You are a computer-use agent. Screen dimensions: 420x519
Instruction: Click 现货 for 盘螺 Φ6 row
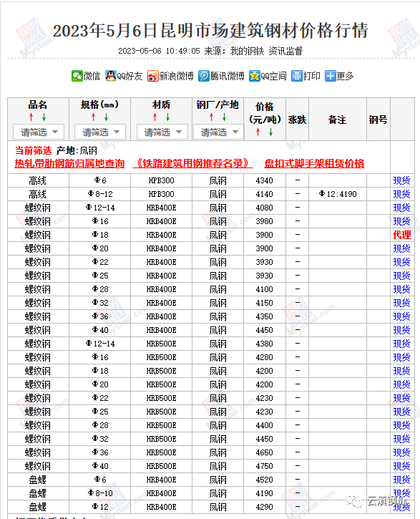coord(401,480)
